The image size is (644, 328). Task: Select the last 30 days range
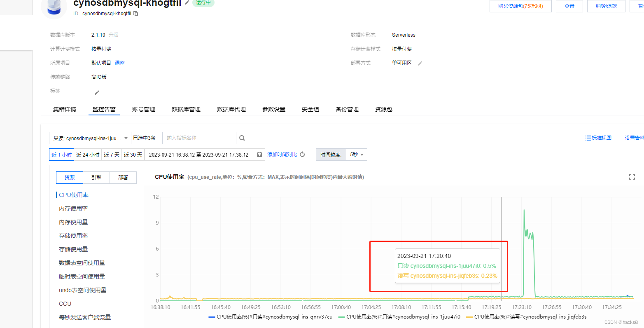[x=133, y=155]
